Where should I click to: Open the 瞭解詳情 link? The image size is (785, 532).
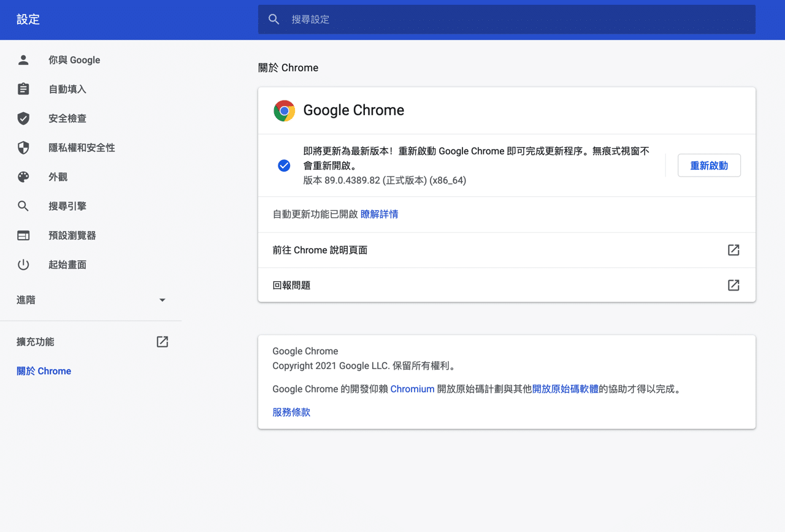pos(379,214)
